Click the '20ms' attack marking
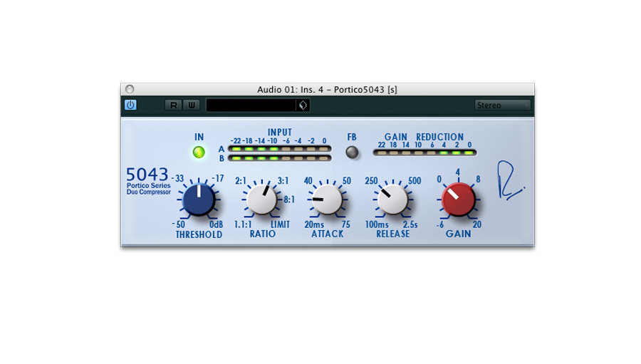This screenshot has width=641, height=364. point(314,224)
